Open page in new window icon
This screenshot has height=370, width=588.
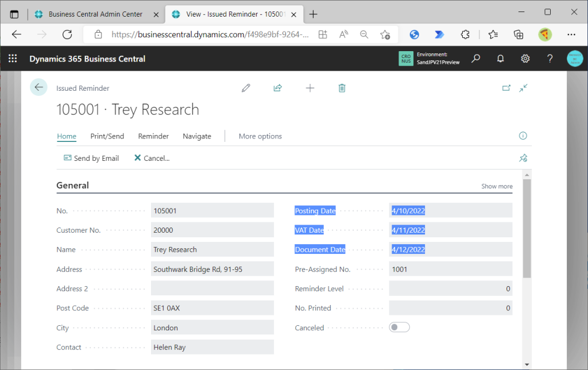[x=506, y=88]
